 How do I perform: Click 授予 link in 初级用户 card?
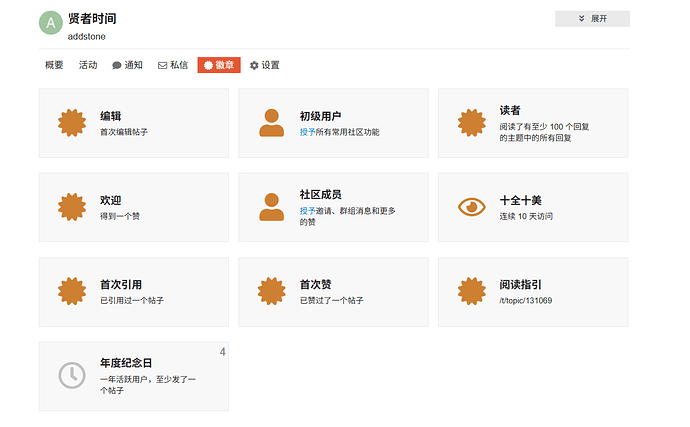tap(307, 132)
